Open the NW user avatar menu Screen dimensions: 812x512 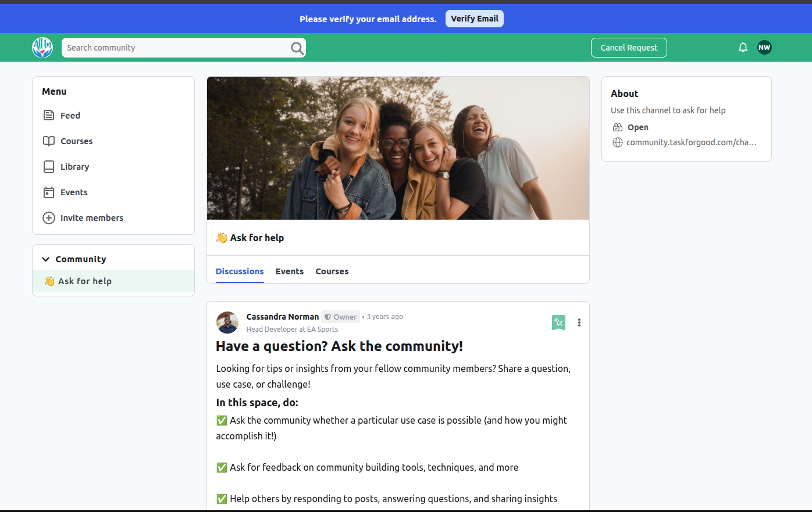click(764, 48)
